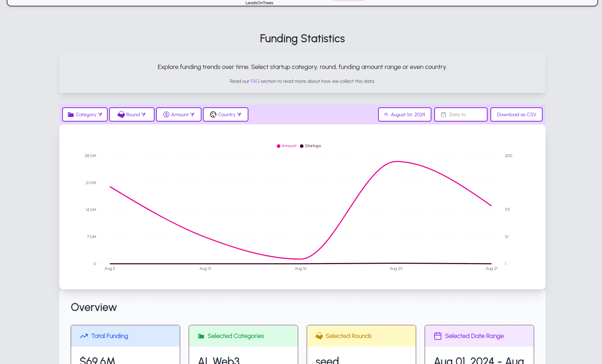The height and width of the screenshot is (364, 602).
Task: Toggle the Startups series in chart legend
Action: (310, 146)
